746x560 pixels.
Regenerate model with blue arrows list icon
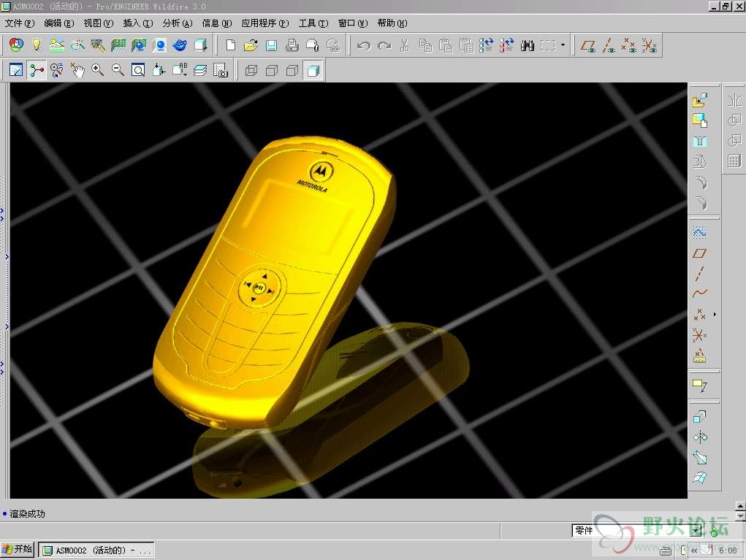click(x=486, y=46)
